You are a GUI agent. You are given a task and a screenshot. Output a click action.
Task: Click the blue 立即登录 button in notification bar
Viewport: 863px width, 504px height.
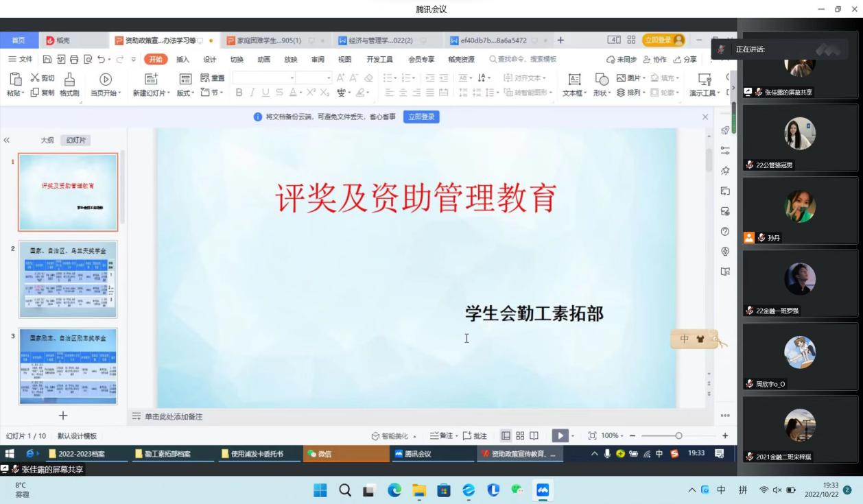(x=421, y=117)
